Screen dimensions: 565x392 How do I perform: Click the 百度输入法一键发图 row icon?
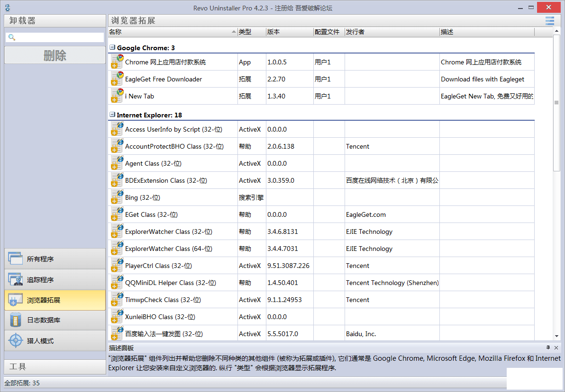pos(117,333)
